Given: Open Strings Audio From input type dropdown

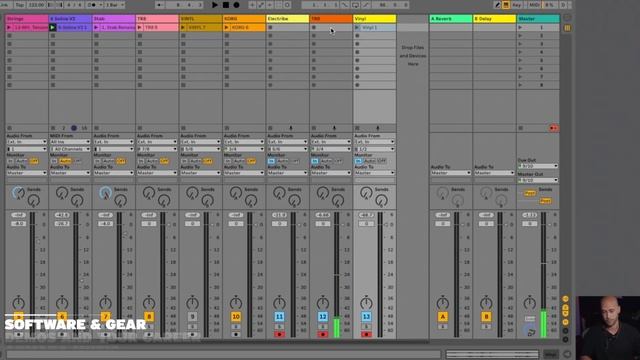Looking at the screenshot, I should coord(27,142).
